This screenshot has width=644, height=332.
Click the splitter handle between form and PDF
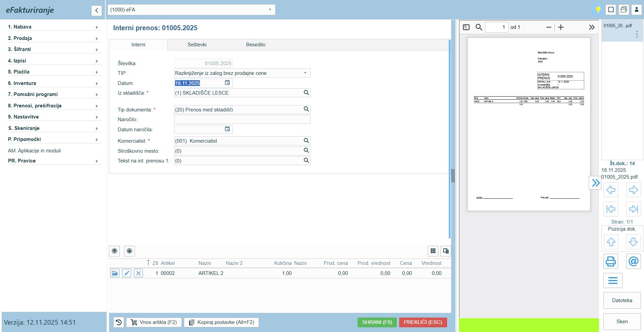pyautogui.click(x=453, y=176)
